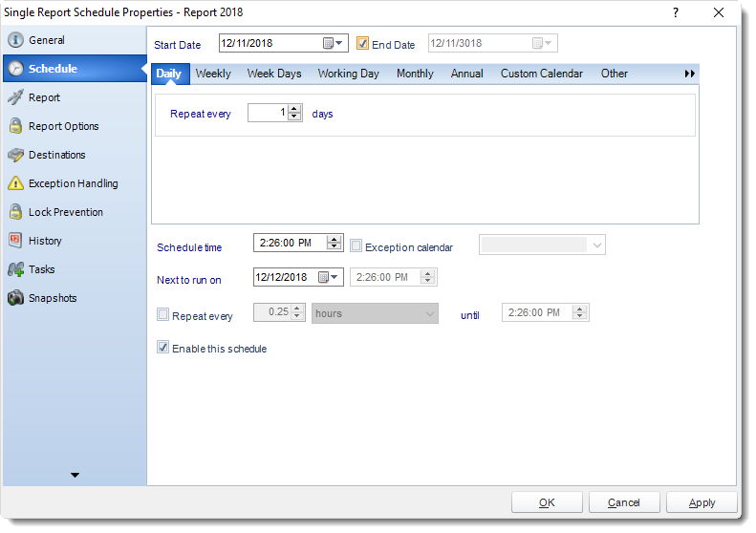The height and width of the screenshot is (533, 756).
Task: Click the Snapshots camera icon
Action: (15, 298)
